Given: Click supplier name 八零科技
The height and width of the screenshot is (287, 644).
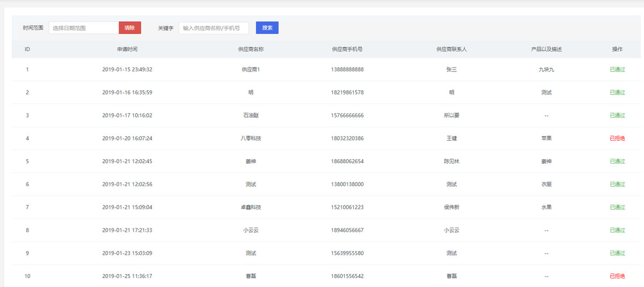Looking at the screenshot, I should [x=251, y=138].
